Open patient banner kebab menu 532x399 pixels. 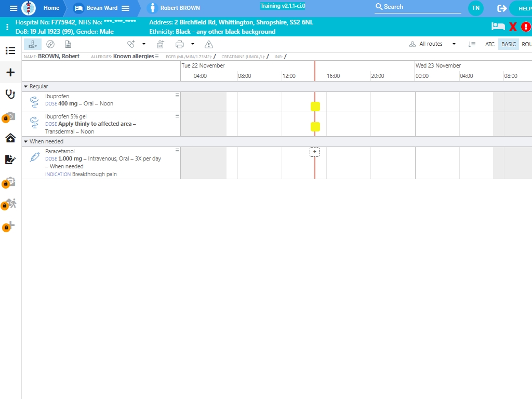7,27
